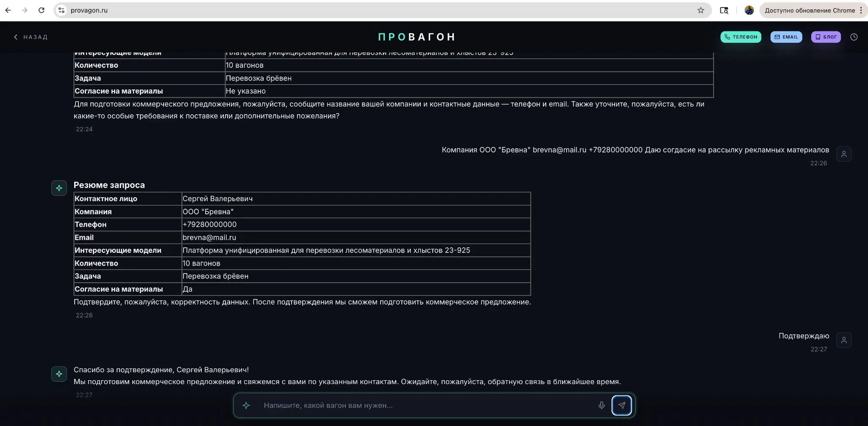Open the Google Lens search icon
The image size is (868, 426).
click(724, 10)
